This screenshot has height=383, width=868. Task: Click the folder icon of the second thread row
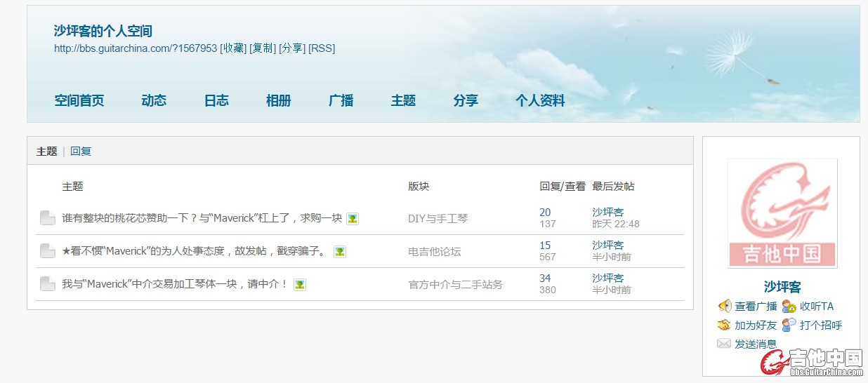click(x=48, y=251)
